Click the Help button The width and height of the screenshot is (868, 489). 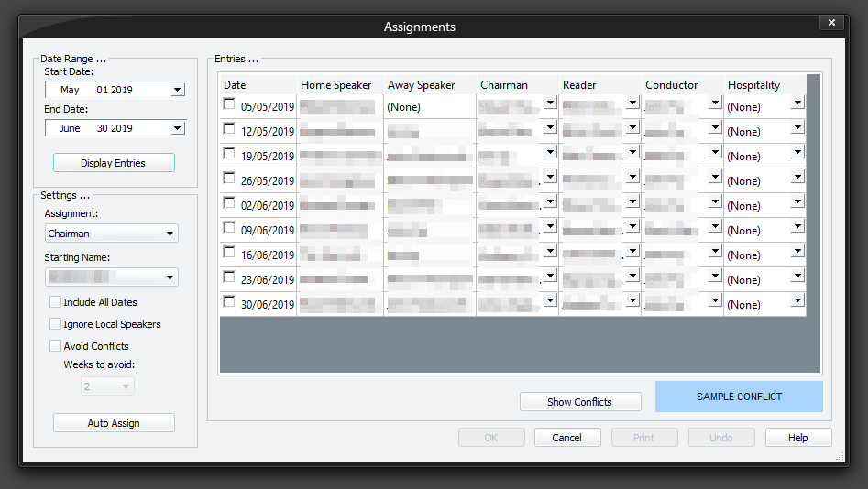[x=798, y=438]
